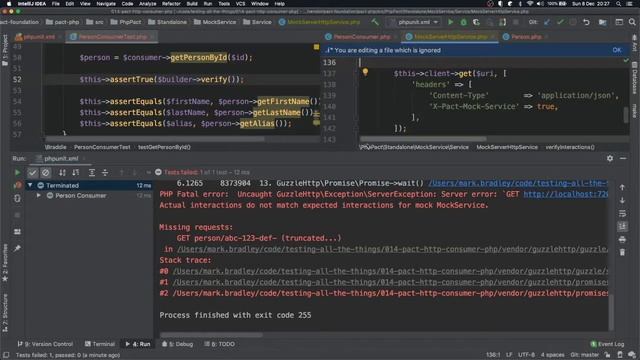
Task: Follow the Promise->wait() file path link
Action: click(x=518, y=183)
